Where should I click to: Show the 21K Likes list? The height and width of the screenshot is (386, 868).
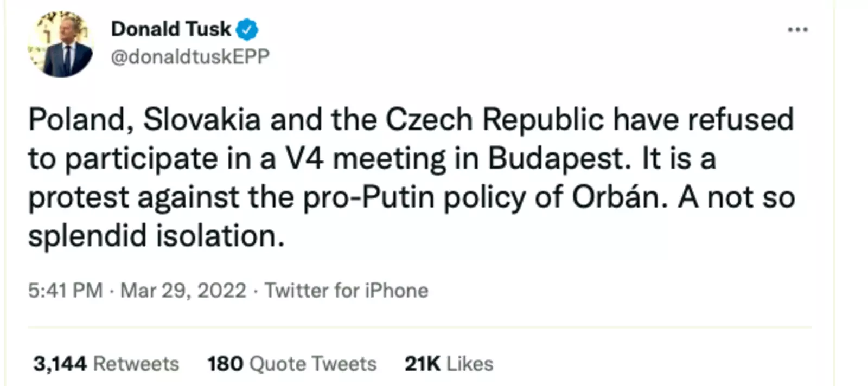449,364
